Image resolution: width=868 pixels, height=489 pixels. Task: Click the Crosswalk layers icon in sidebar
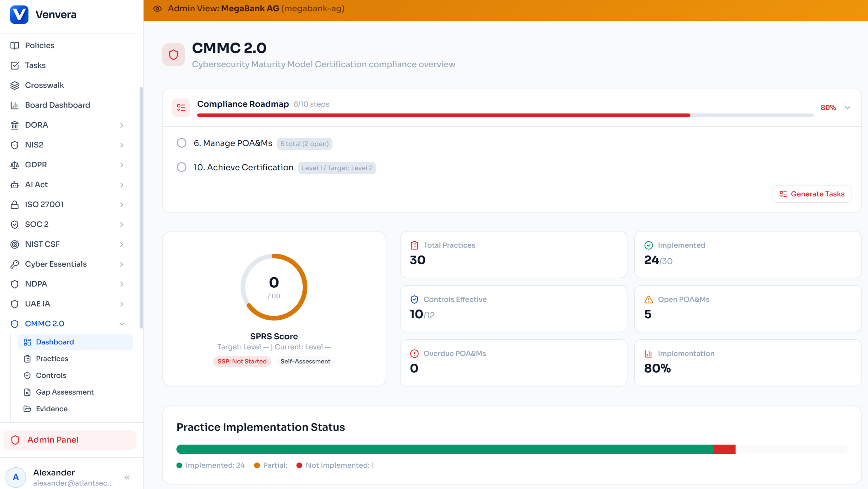(15, 85)
